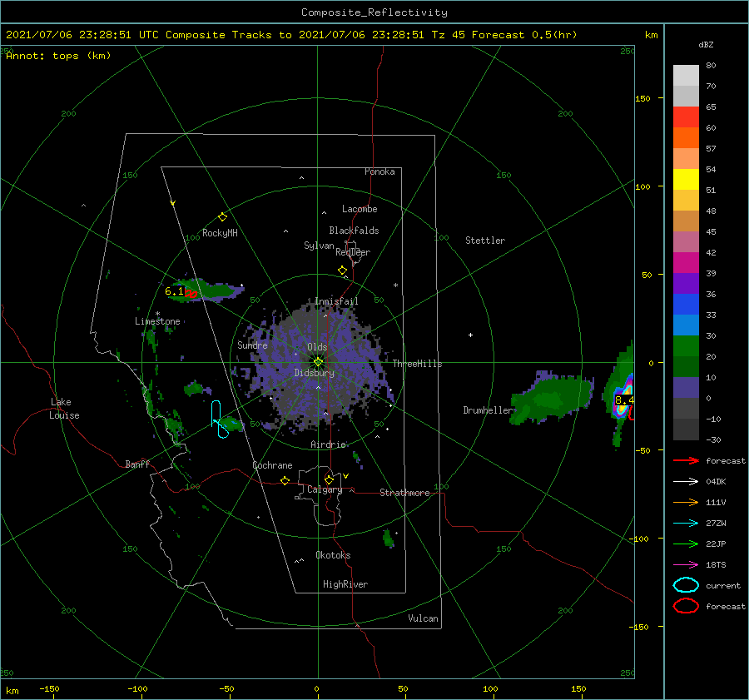Click the red forecast arrow in legend
The image size is (749, 700).
coord(686,460)
